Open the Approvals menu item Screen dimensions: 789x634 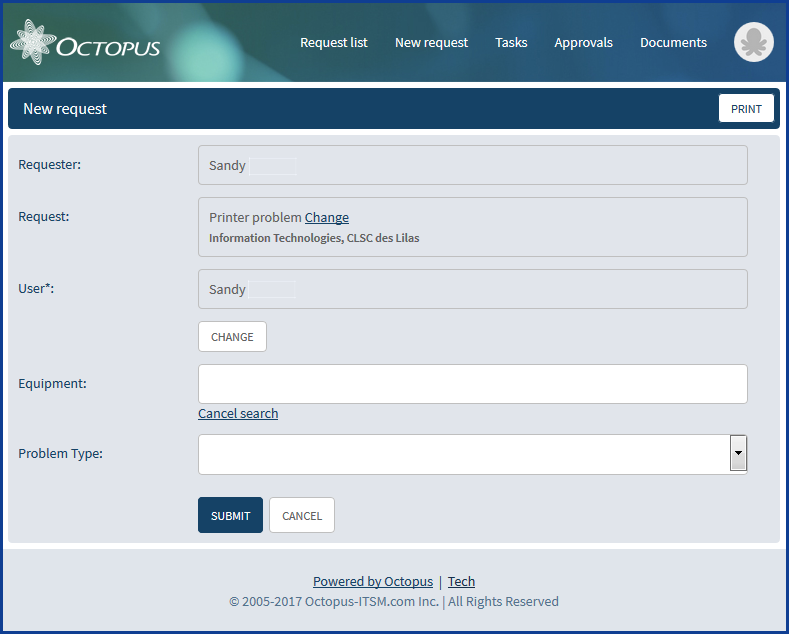click(583, 43)
